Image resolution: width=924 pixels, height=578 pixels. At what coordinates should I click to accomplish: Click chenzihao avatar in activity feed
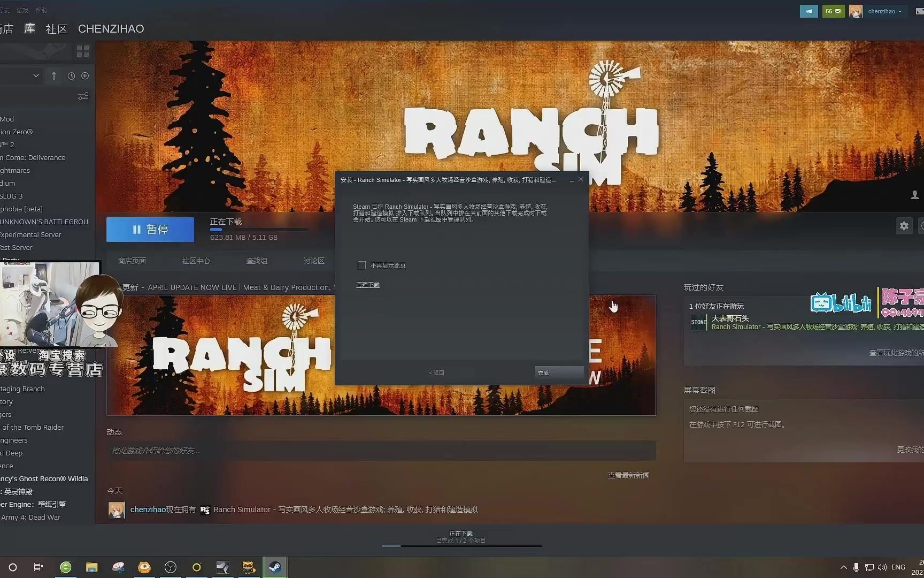click(117, 510)
